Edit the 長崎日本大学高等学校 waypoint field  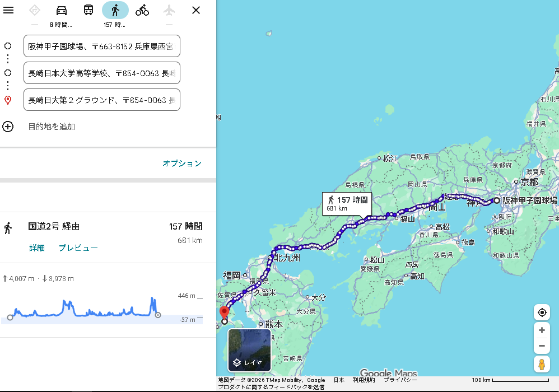[101, 73]
